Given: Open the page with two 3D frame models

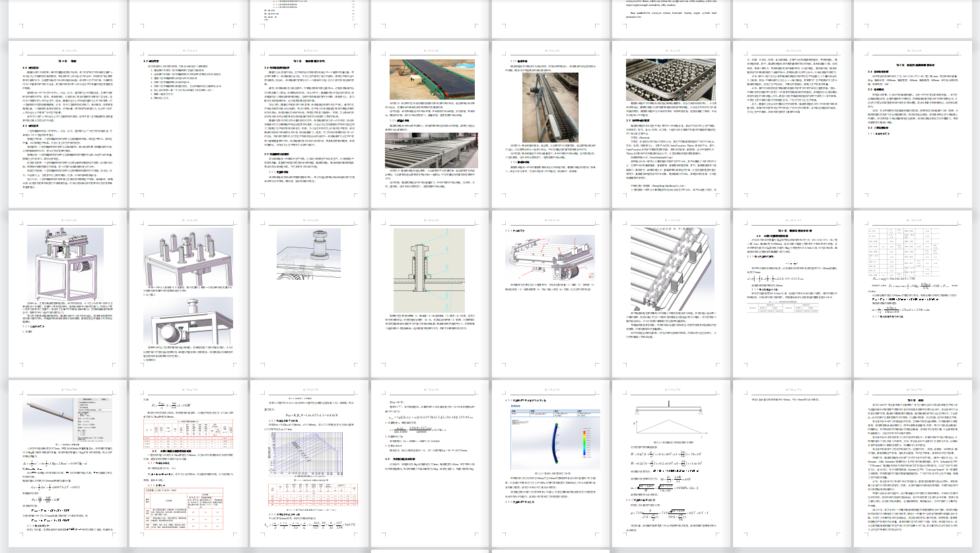Looking at the screenshot, I should [189, 294].
